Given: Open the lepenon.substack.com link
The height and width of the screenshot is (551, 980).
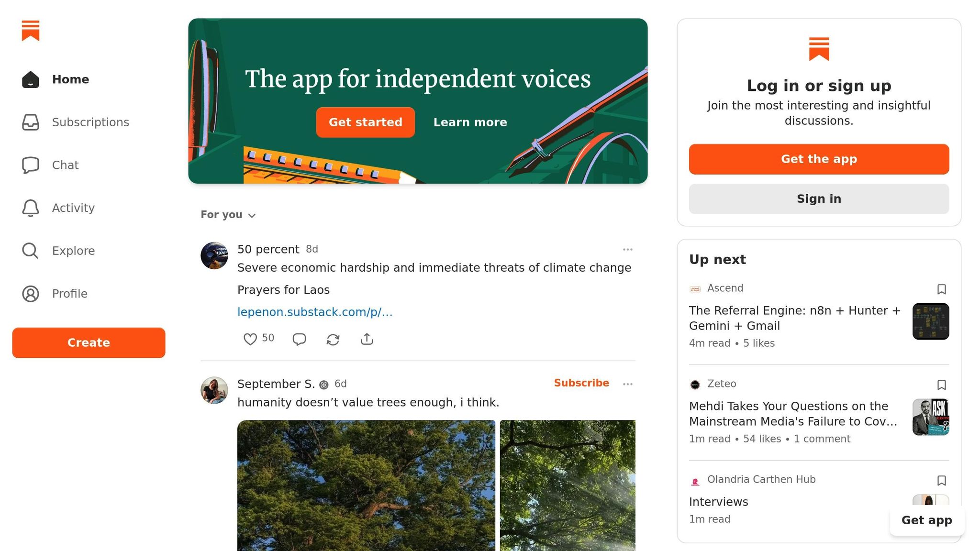Looking at the screenshot, I should [x=315, y=312].
